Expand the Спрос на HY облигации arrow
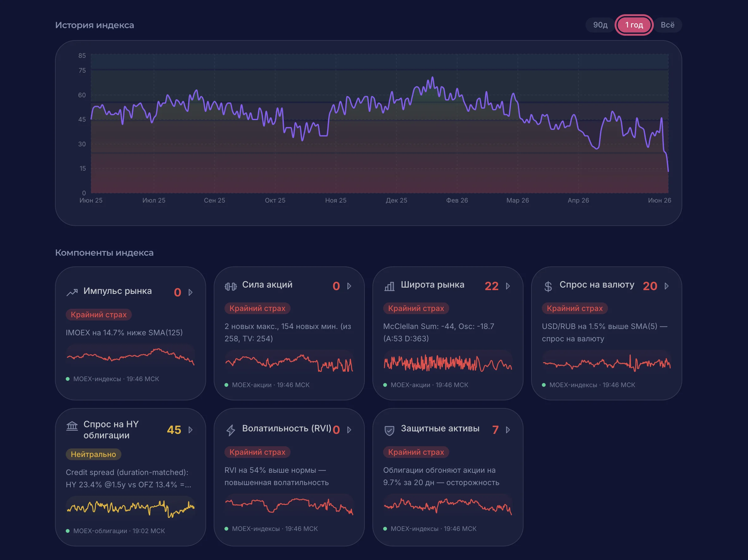This screenshot has width=748, height=560. pos(191,429)
